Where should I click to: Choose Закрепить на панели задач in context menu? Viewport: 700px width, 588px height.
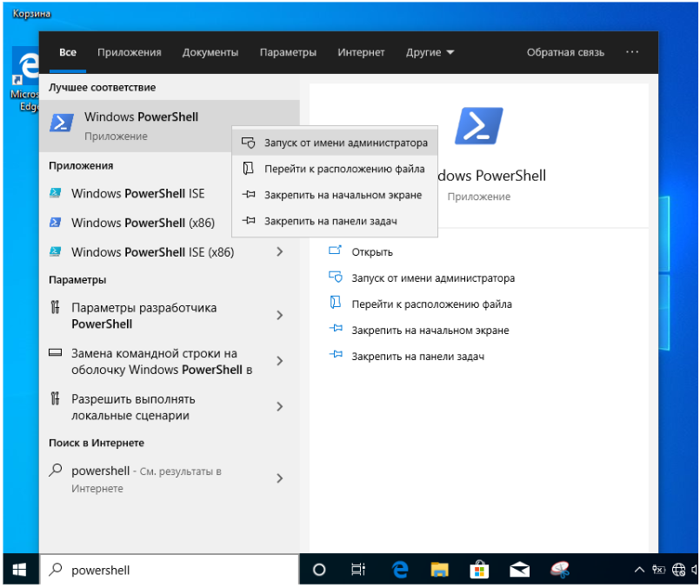pos(330,221)
